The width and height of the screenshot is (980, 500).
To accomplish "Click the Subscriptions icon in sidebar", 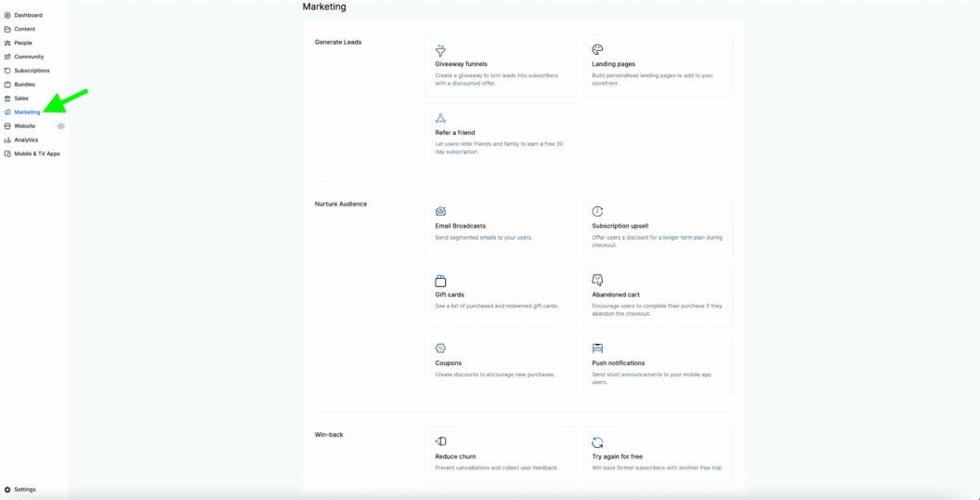I will tap(7, 71).
